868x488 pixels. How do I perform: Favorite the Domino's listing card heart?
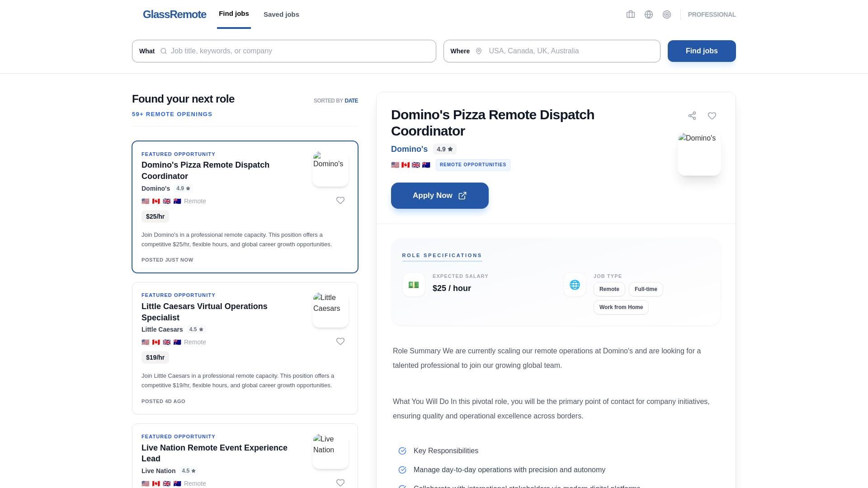point(340,200)
